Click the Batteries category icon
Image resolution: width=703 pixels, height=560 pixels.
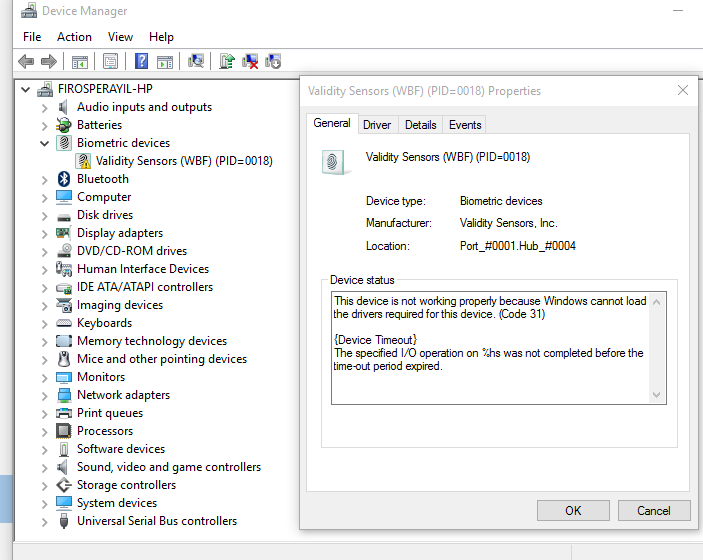click(64, 125)
